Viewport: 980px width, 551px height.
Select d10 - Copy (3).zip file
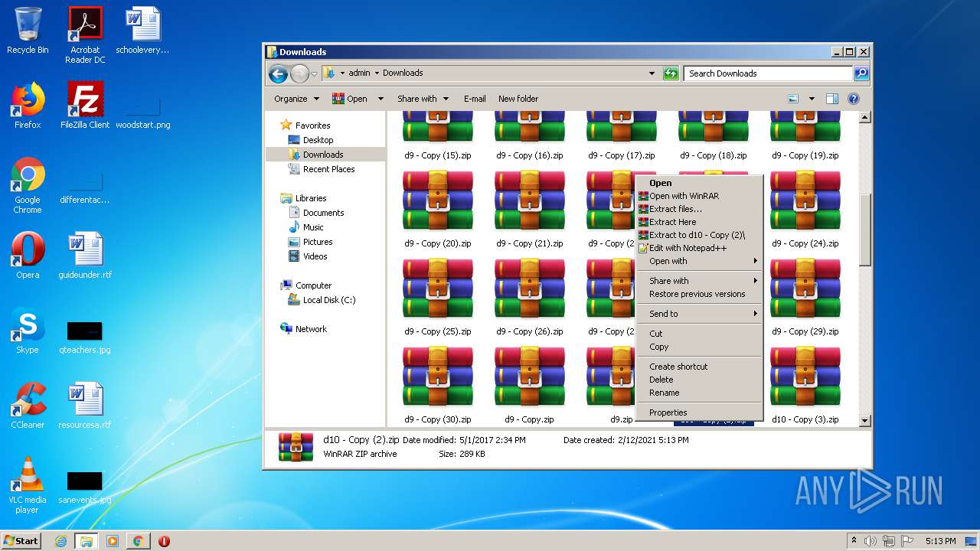tap(805, 385)
